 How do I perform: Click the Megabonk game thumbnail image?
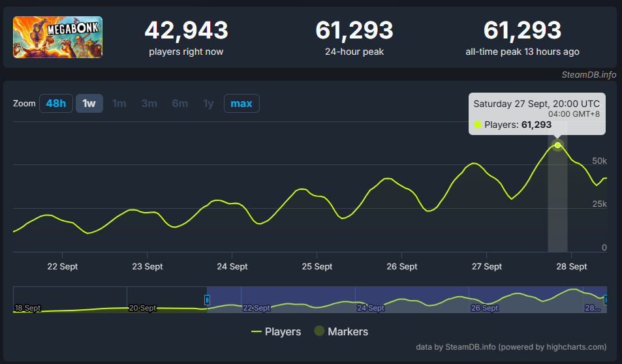tap(57, 37)
